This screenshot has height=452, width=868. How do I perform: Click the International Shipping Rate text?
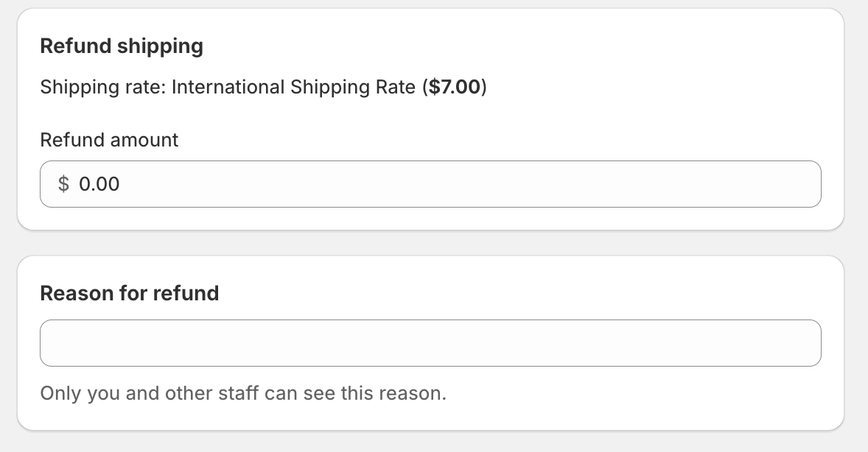pyautogui.click(x=293, y=88)
